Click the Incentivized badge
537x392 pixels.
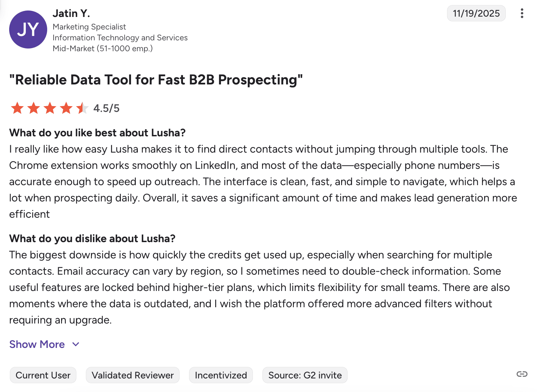pos(221,375)
